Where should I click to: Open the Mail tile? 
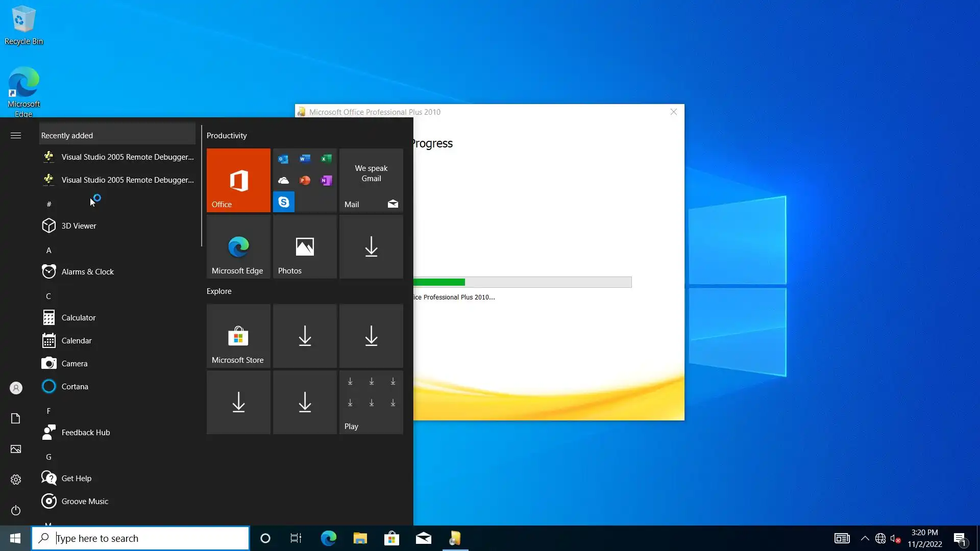pyautogui.click(x=371, y=180)
